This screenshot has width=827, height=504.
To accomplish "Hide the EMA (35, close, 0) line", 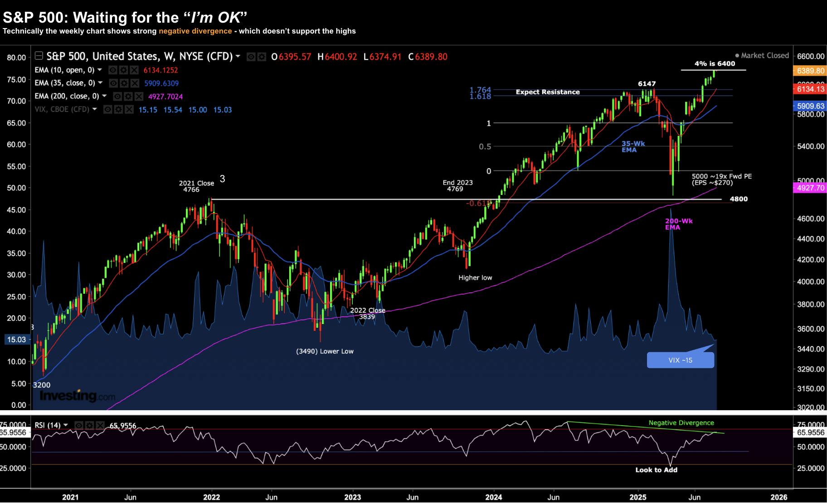I will click(113, 83).
